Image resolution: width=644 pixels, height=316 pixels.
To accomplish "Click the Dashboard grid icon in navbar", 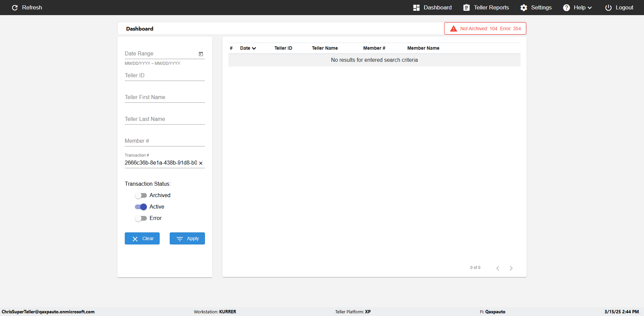I will [x=416, y=7].
